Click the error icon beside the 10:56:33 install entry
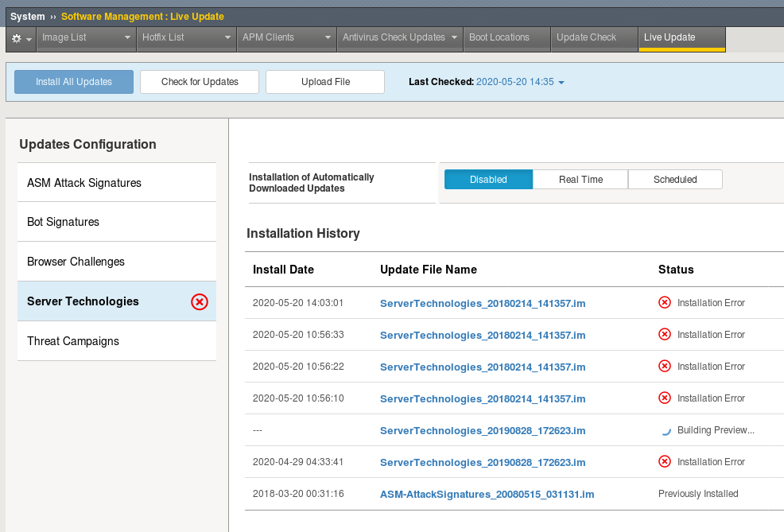 click(x=664, y=335)
